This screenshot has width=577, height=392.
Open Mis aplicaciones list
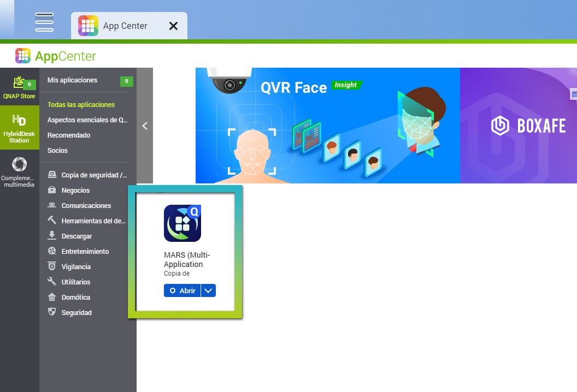click(x=72, y=80)
